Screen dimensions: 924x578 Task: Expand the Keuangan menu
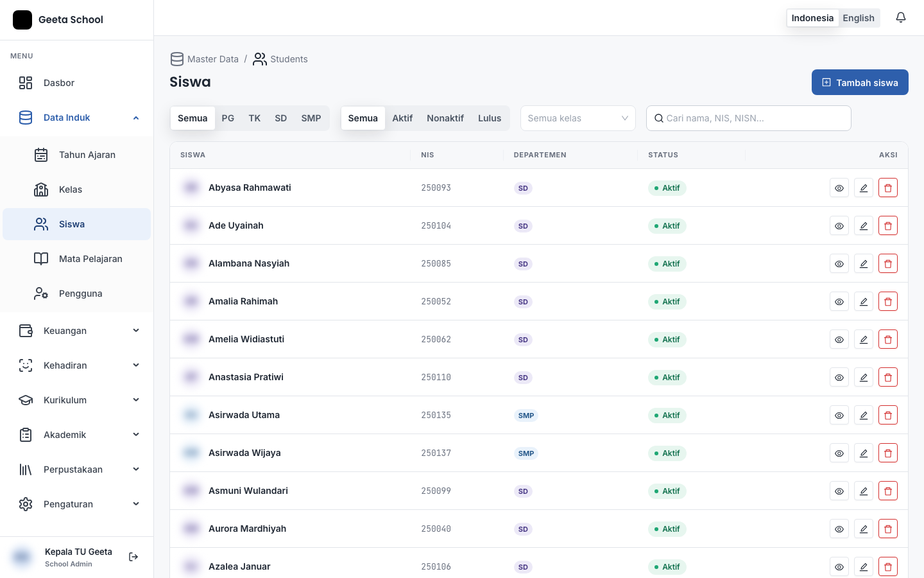pyautogui.click(x=77, y=331)
